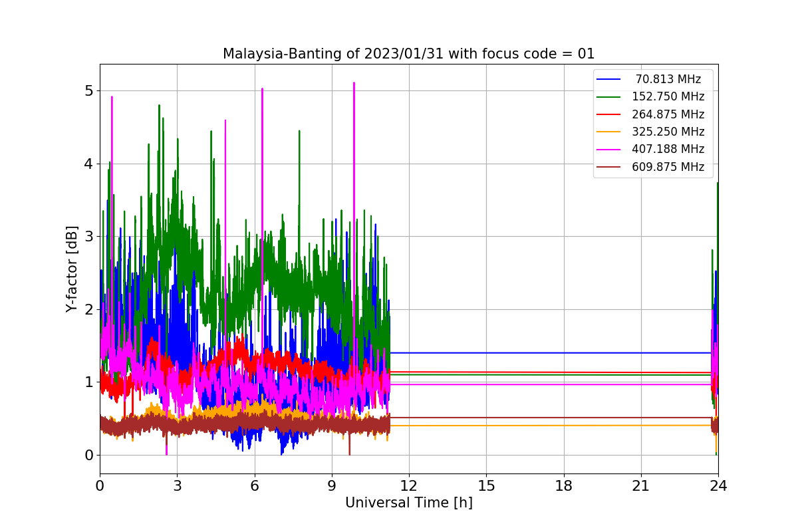This screenshot has width=798, height=532.
Task: Click the '70.813 MHz' legend label
Action: click(668, 79)
